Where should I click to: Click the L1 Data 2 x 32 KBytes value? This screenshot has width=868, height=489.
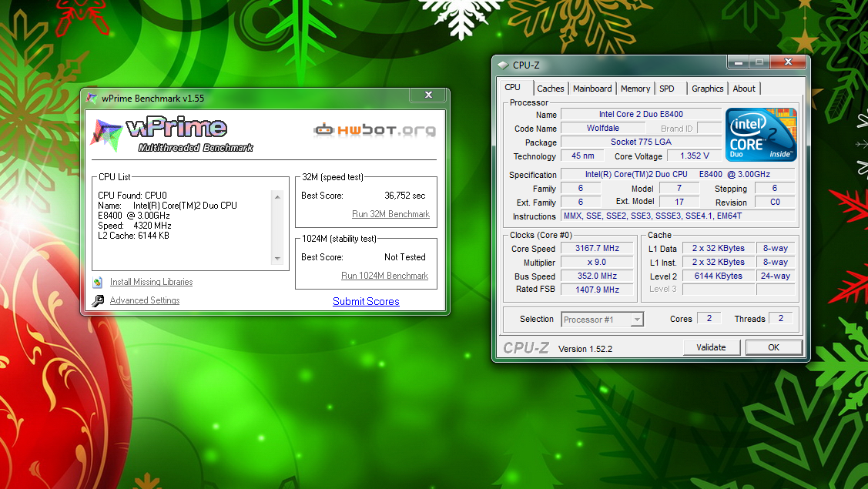tap(718, 248)
